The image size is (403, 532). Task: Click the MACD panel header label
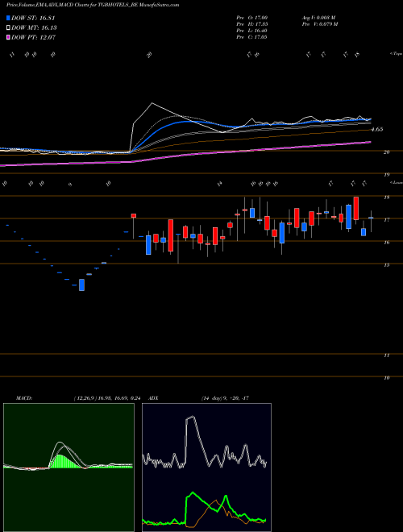(24, 397)
